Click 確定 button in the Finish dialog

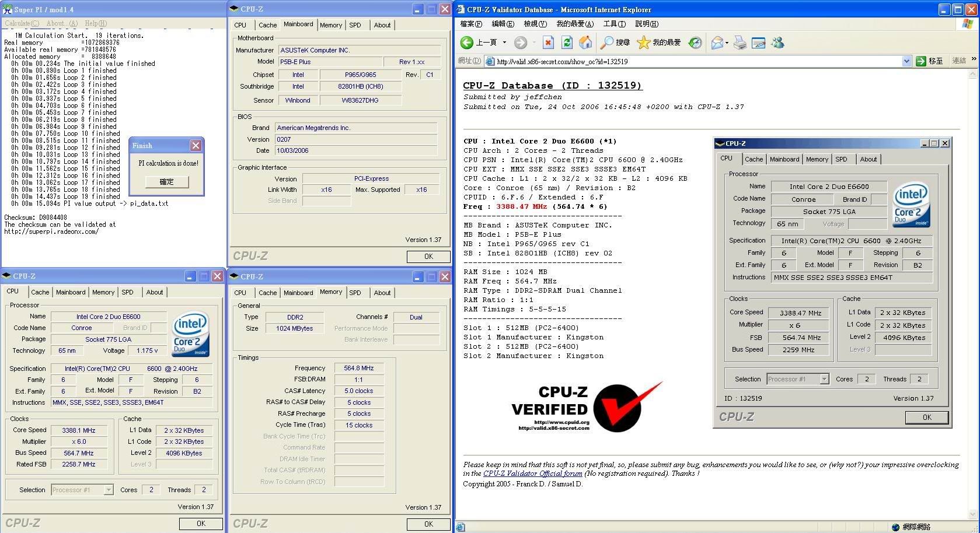pos(166,181)
